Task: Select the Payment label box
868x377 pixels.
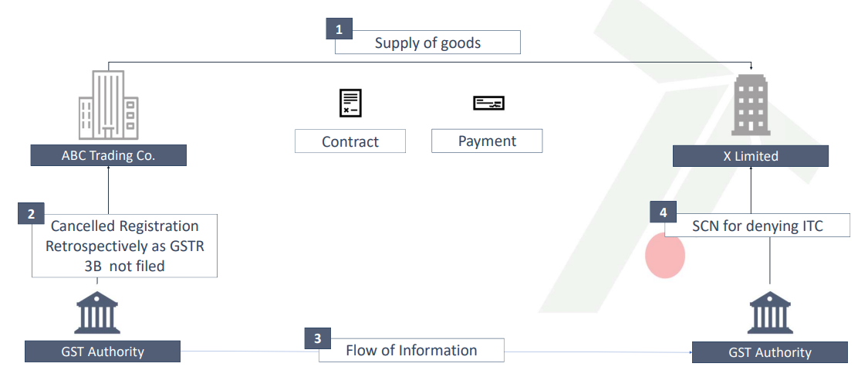Action: tap(487, 141)
